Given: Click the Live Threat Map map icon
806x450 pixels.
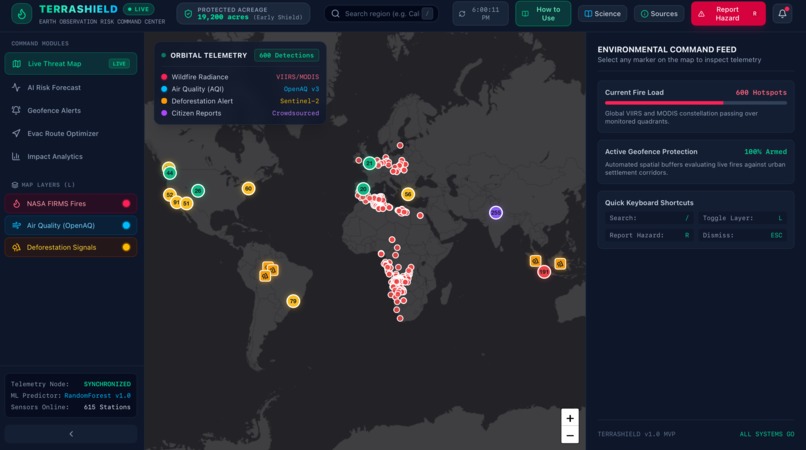Looking at the screenshot, I should click(x=16, y=64).
